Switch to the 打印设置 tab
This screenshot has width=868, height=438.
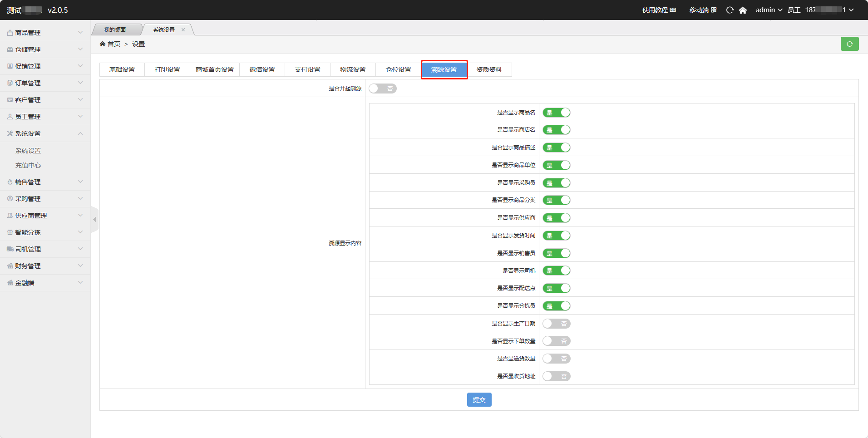point(167,69)
